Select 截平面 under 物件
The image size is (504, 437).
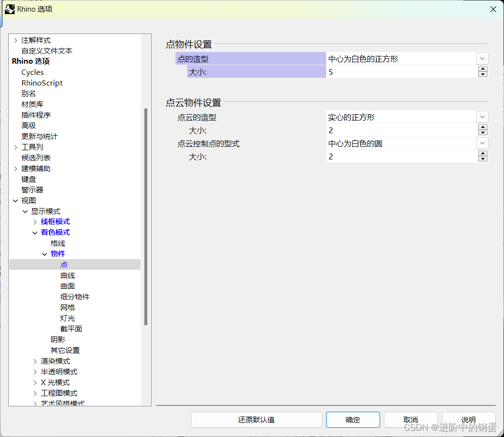pos(71,329)
